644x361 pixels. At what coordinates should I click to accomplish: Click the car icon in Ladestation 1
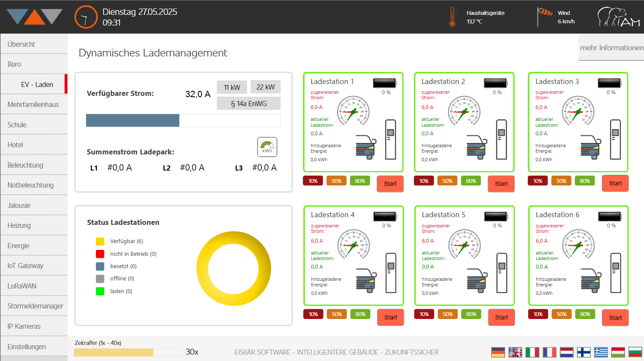[366, 147]
